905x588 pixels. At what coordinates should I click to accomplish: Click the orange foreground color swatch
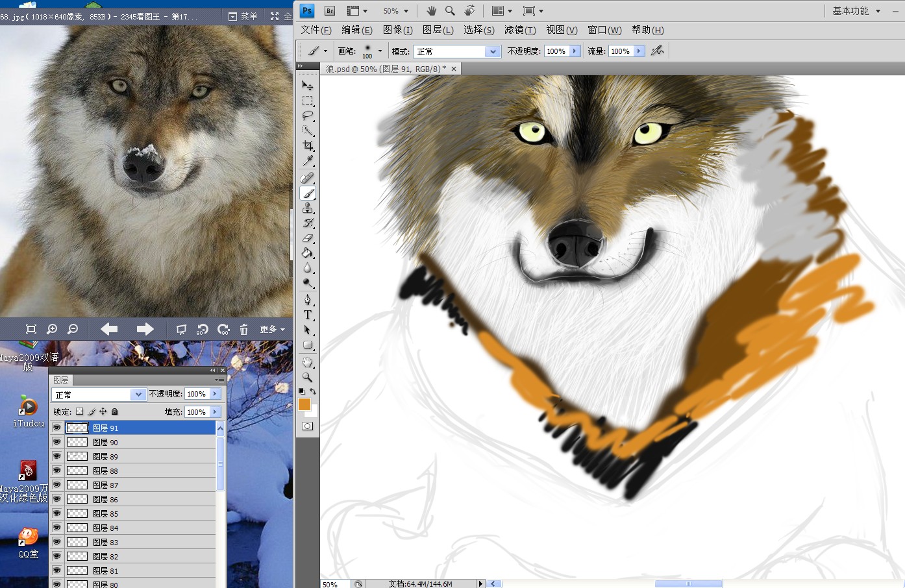304,404
